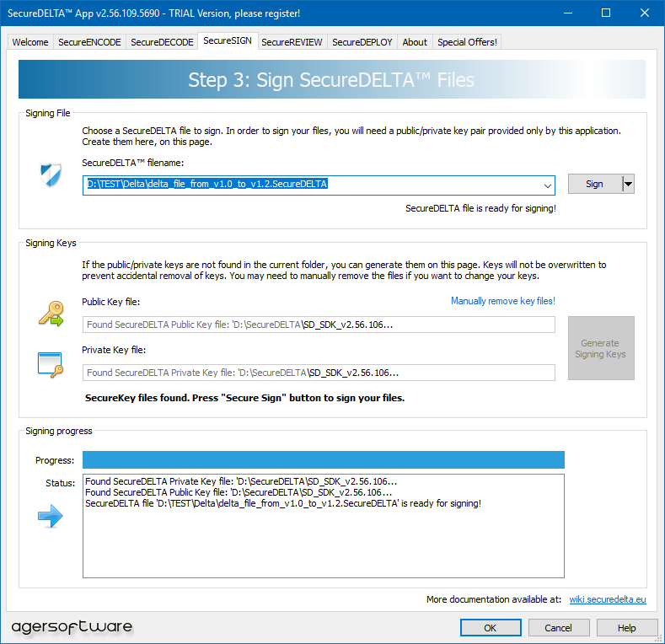
Task: Expand the SecureDELTA filename dropdown list
Action: coord(548,185)
